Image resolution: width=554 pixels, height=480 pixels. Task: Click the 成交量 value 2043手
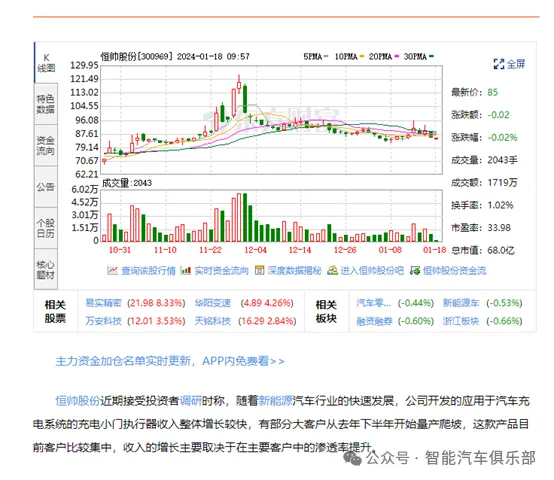pos(502,160)
